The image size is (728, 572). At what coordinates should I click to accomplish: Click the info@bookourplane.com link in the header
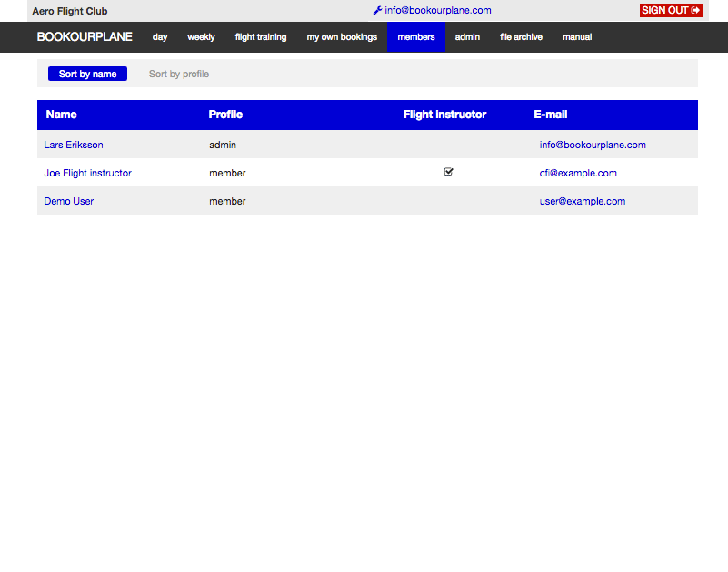[x=438, y=10]
